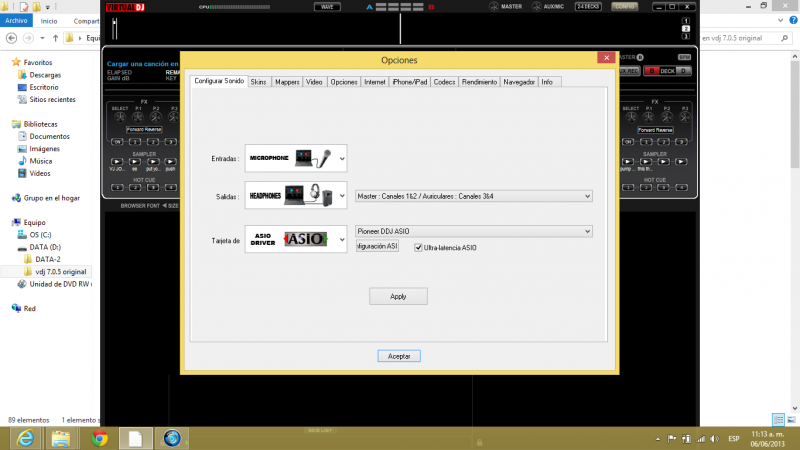Click the CONFIG button in VirtualDJ
800x450 pixels.
624,7
